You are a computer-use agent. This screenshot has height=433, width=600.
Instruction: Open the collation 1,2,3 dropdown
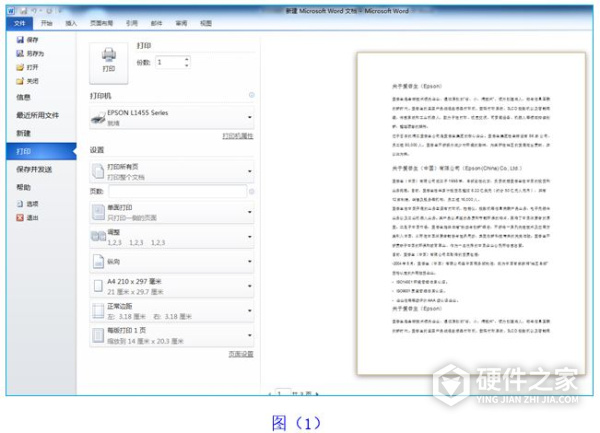(x=172, y=237)
